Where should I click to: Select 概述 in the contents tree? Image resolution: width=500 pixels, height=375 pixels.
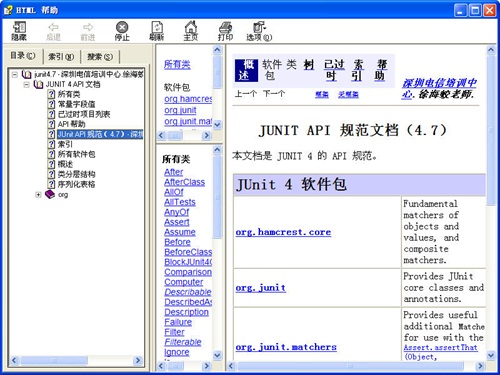click(65, 164)
